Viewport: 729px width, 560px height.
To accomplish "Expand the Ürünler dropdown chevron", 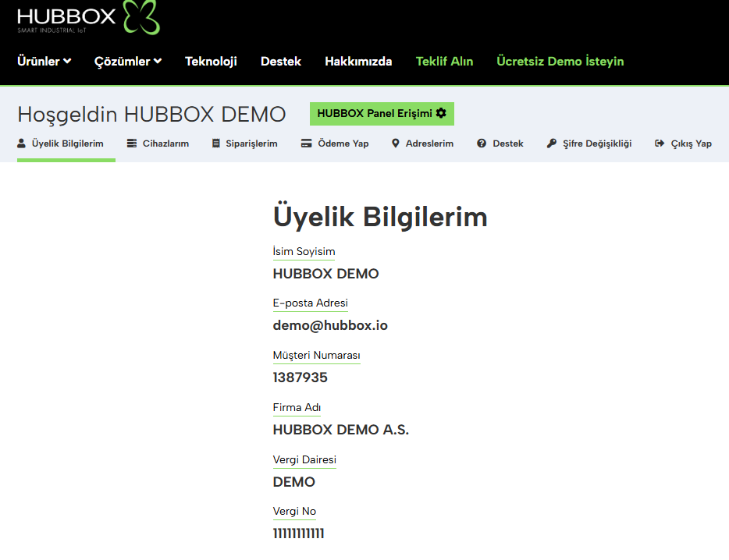I will [67, 61].
